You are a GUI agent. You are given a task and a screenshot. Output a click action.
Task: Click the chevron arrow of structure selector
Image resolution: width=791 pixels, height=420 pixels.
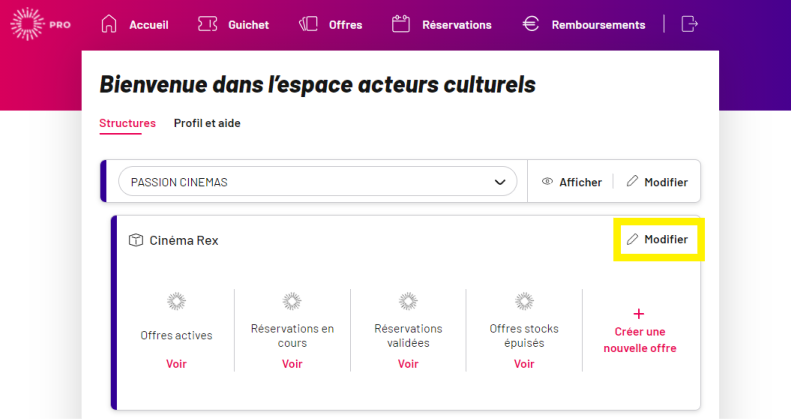click(x=499, y=182)
